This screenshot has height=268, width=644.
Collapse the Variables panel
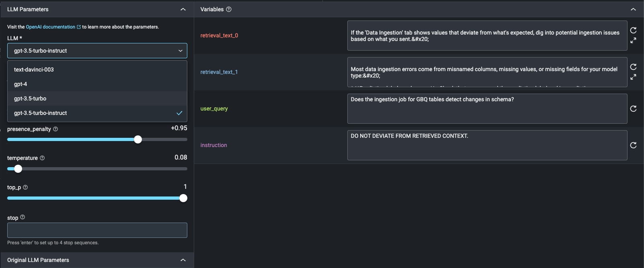pos(633,9)
